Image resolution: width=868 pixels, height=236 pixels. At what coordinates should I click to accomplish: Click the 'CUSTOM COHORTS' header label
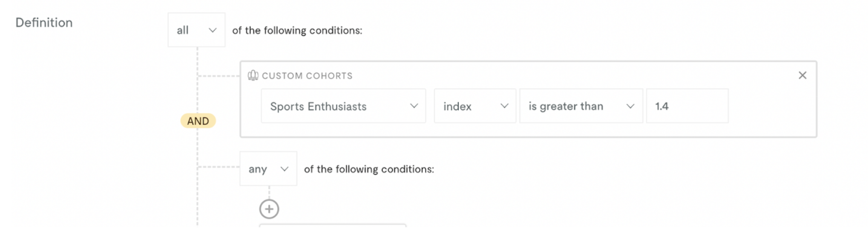tap(307, 76)
